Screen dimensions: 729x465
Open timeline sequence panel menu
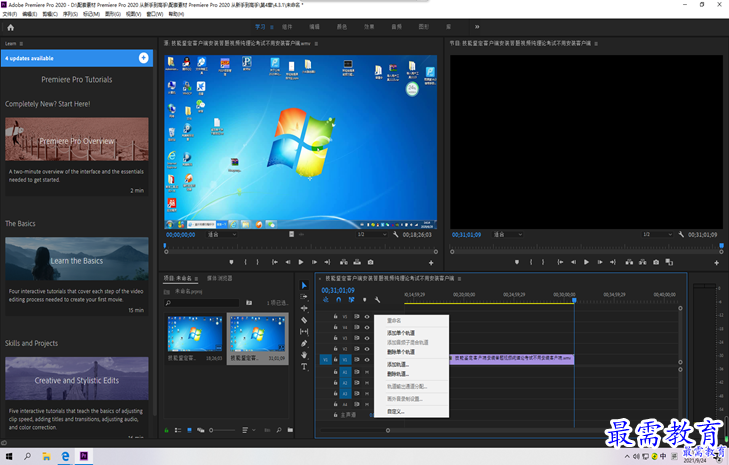click(x=459, y=279)
